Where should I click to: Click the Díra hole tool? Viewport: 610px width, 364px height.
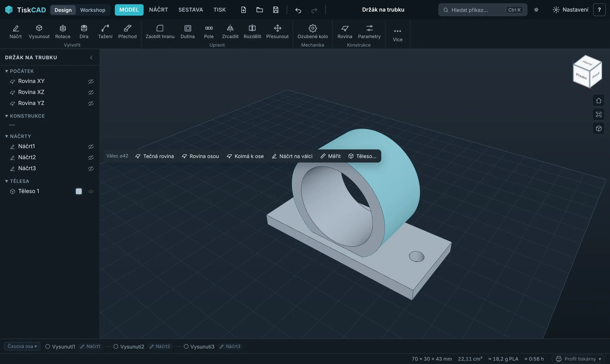coord(84,32)
